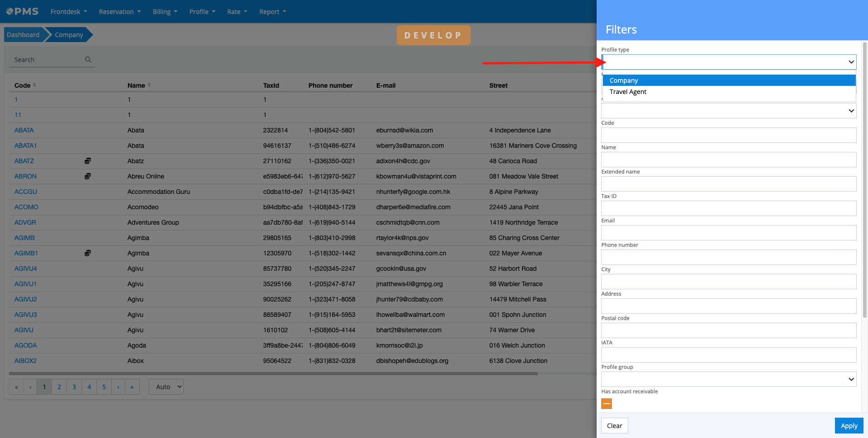Open the page size Auto dropdown
Image resolution: width=868 pixels, height=438 pixels.
click(x=166, y=387)
